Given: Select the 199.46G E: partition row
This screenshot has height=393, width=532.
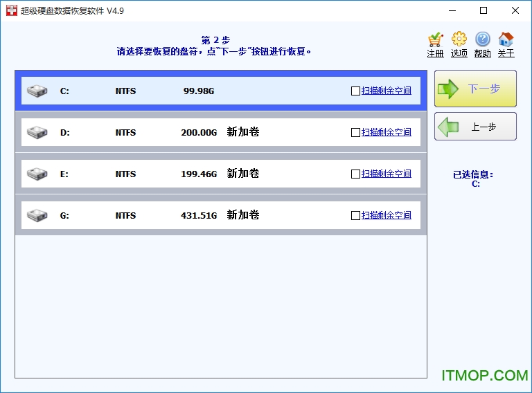Looking at the screenshot, I should [x=199, y=174].
